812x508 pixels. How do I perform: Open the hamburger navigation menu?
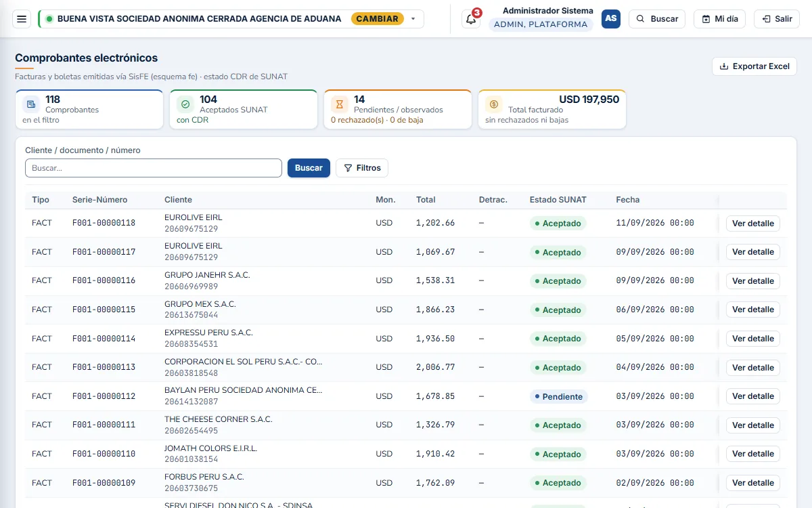click(x=22, y=19)
